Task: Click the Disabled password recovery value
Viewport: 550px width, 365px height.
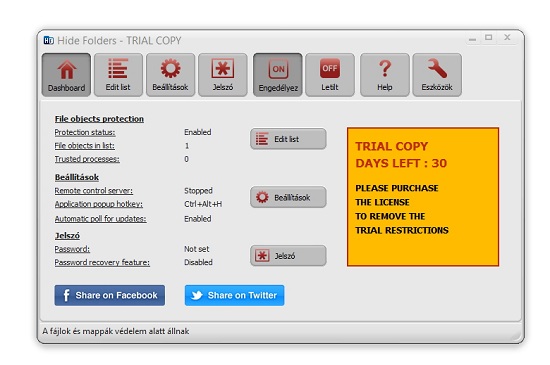Action: coord(198,262)
